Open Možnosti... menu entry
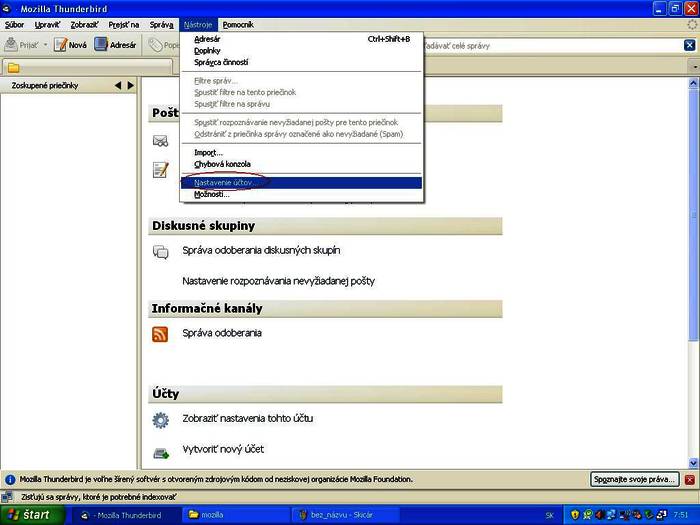Screen dimensions: 700x525 [x=301, y=194]
